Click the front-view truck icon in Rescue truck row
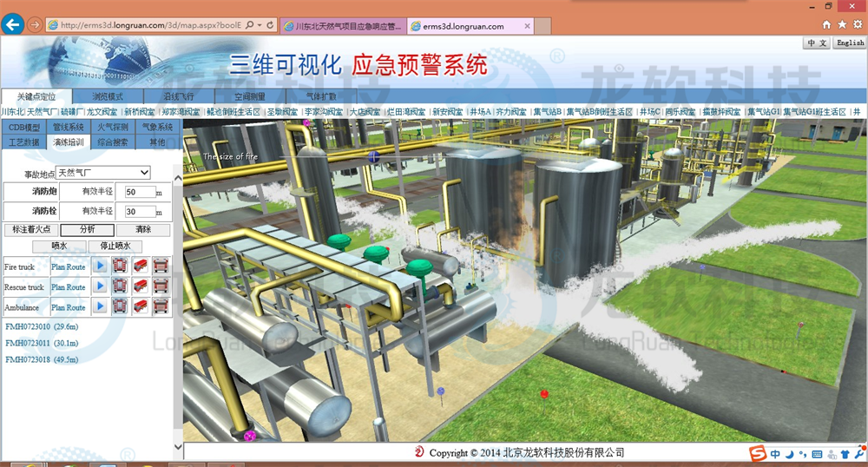Image resolution: width=868 pixels, height=467 pixels. 121,286
